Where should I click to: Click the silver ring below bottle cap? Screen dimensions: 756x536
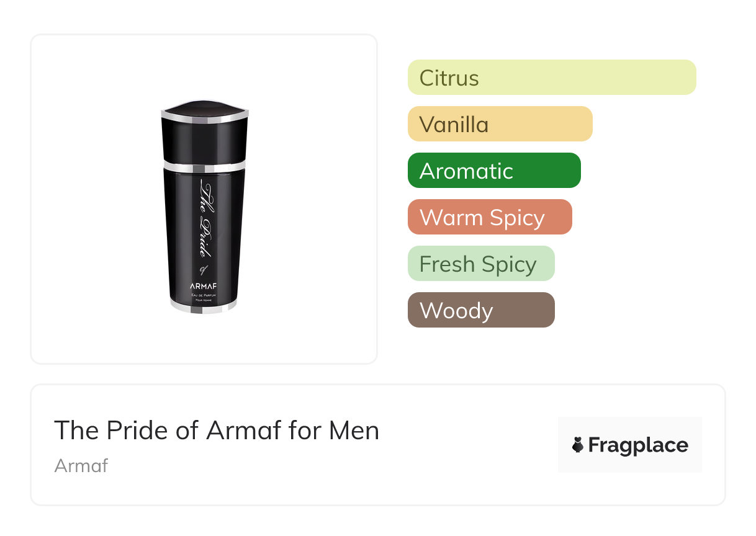(204, 167)
